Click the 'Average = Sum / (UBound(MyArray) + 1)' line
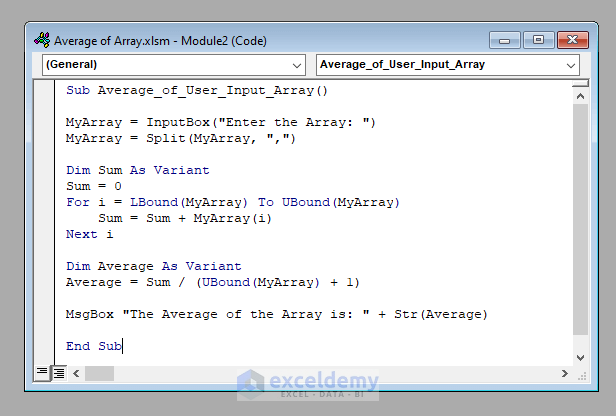 [x=213, y=283]
